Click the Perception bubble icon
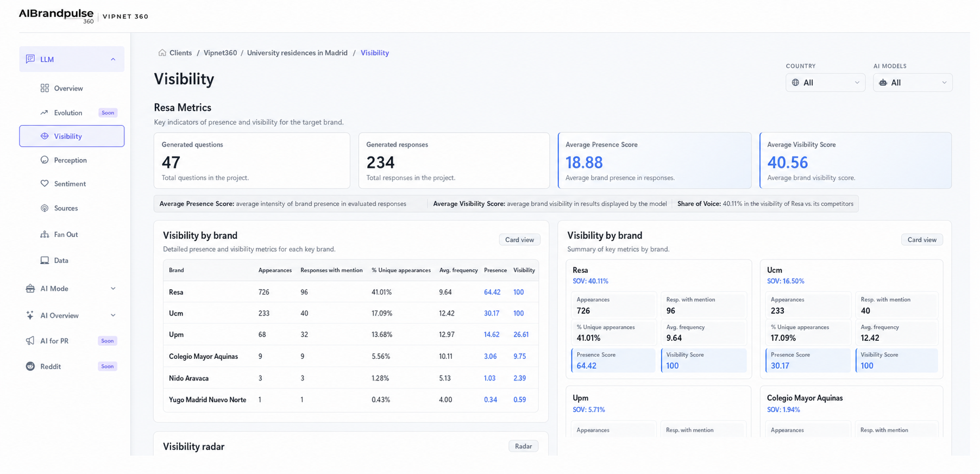 pos(45,160)
